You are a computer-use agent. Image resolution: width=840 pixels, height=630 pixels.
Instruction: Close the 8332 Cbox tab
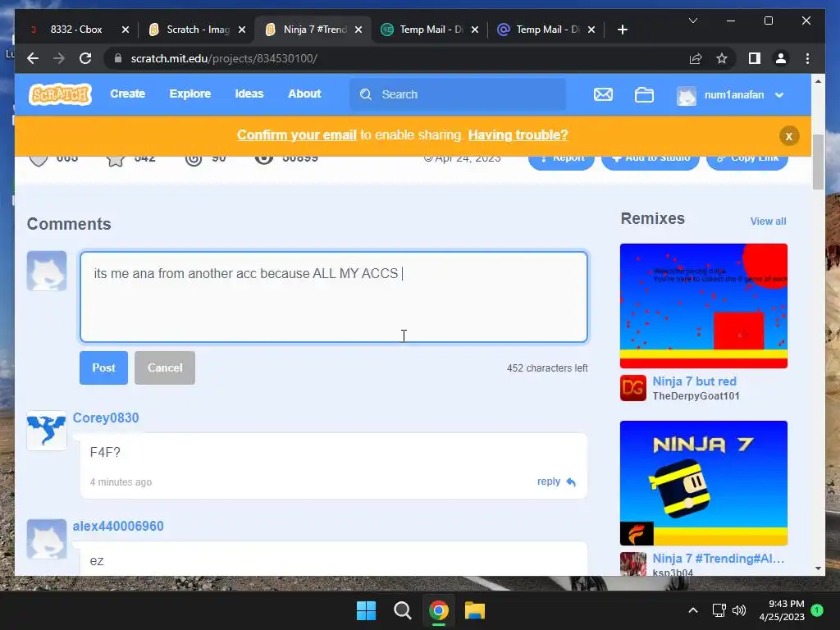pos(126,30)
